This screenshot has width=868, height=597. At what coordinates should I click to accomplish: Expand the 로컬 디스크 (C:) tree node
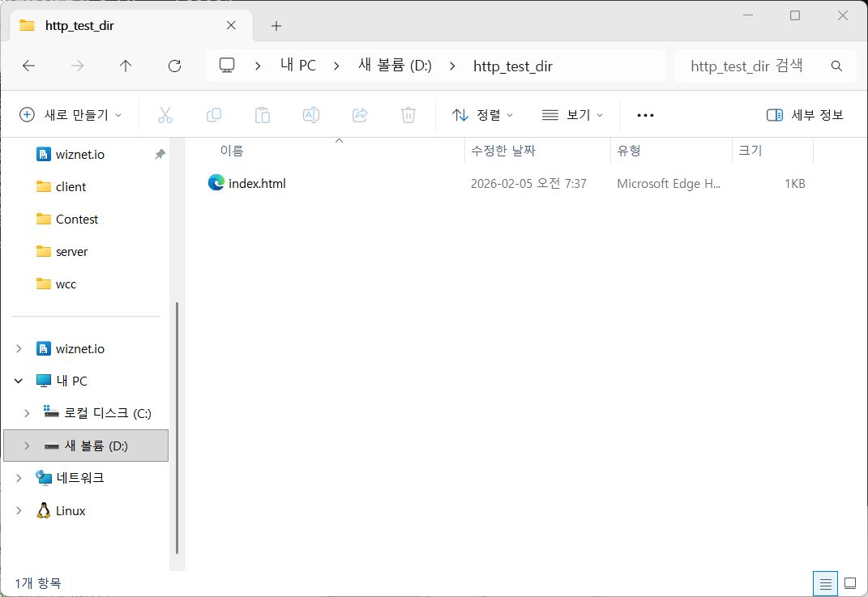27,413
